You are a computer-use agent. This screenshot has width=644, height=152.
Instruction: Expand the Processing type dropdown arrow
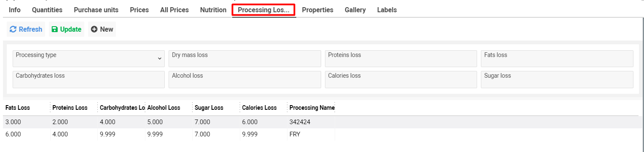pyautogui.click(x=160, y=59)
